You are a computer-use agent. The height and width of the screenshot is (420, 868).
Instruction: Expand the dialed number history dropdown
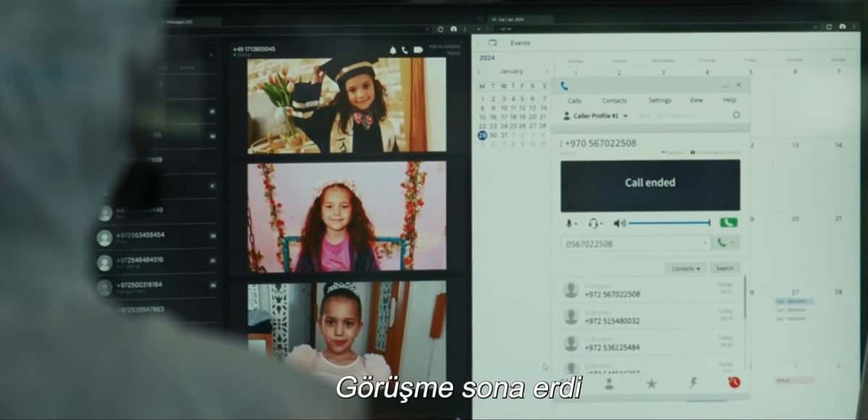[705, 243]
